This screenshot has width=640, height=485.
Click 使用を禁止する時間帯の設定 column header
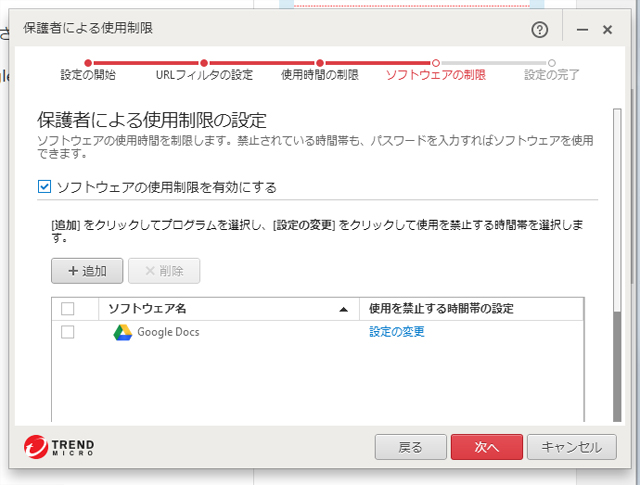[x=441, y=308]
